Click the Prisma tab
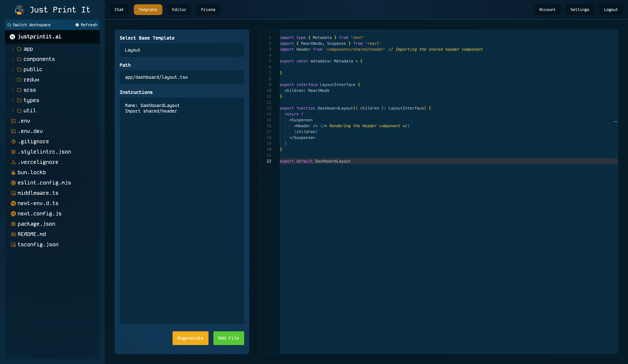This screenshot has width=628, height=364. point(208,9)
